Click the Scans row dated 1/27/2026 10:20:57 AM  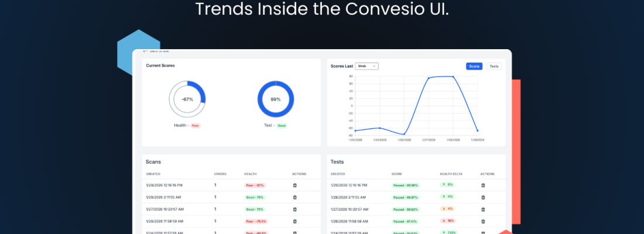tap(231, 209)
